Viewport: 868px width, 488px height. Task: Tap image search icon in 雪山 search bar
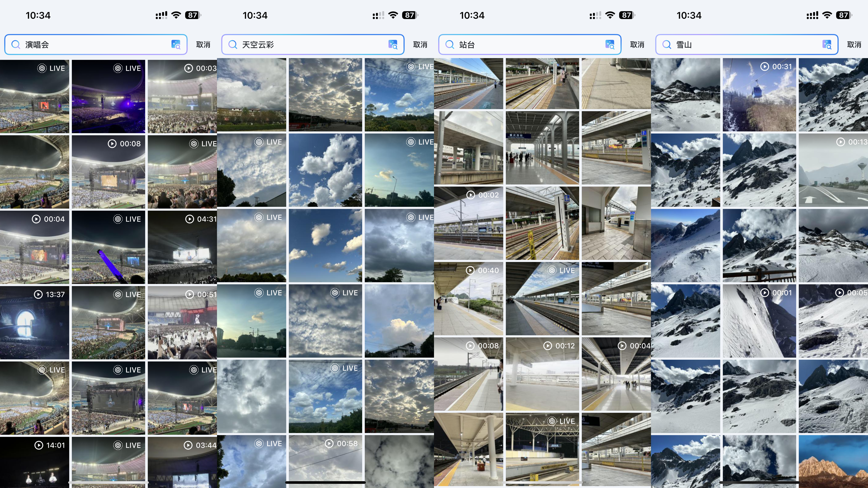(x=827, y=44)
